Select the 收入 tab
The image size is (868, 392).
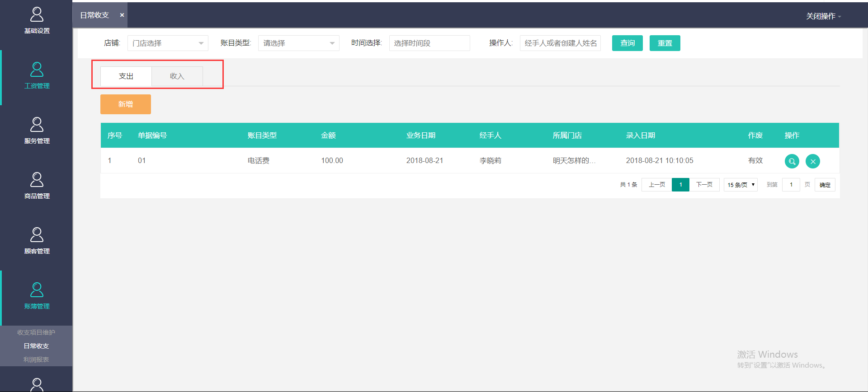177,76
